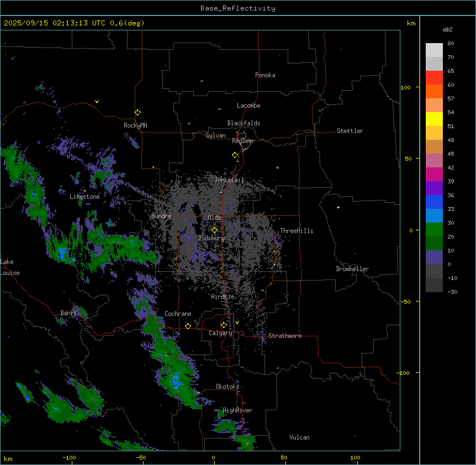This screenshot has width=476, height=465.
Task: Pick the orange 60 dBZ legend swatch
Action: [x=434, y=91]
